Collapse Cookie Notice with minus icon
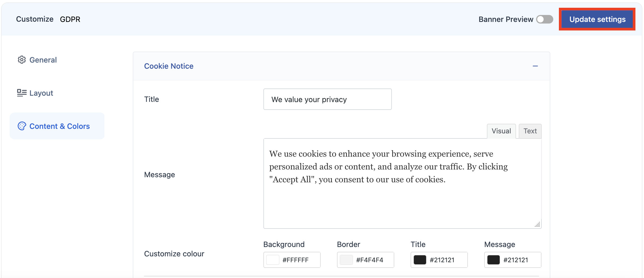Viewport: 644px width, 278px height. [x=535, y=66]
